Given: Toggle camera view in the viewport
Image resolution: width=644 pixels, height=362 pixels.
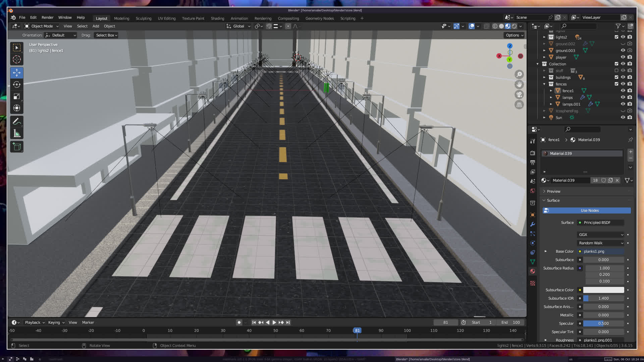Looking at the screenshot, I should pos(519,95).
